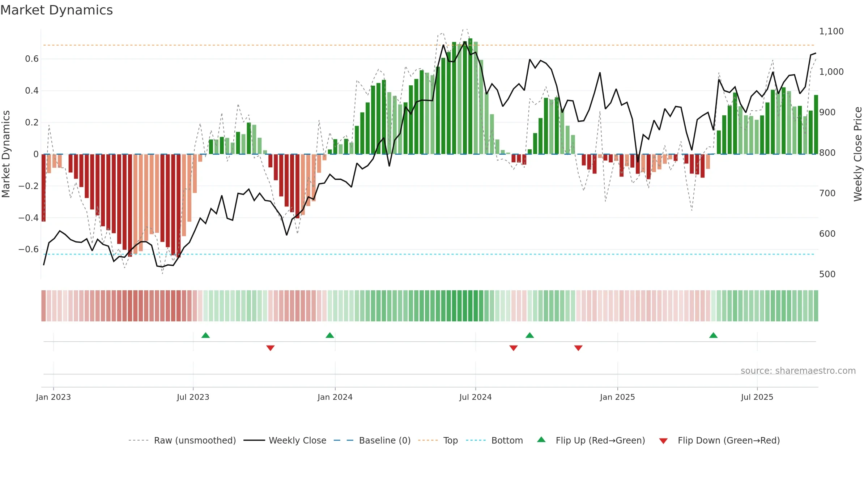Click the flip-down marker in October 2023
This screenshot has width=868, height=488.
coord(271,348)
